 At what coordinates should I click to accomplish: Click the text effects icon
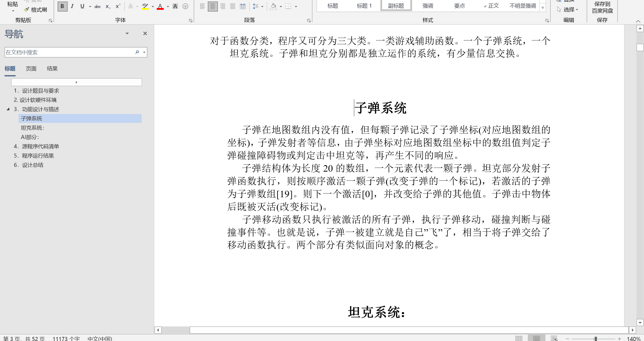pos(131,6)
